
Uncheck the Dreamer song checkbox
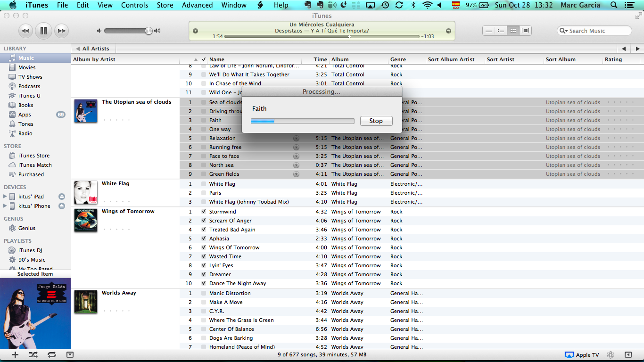tap(204, 274)
